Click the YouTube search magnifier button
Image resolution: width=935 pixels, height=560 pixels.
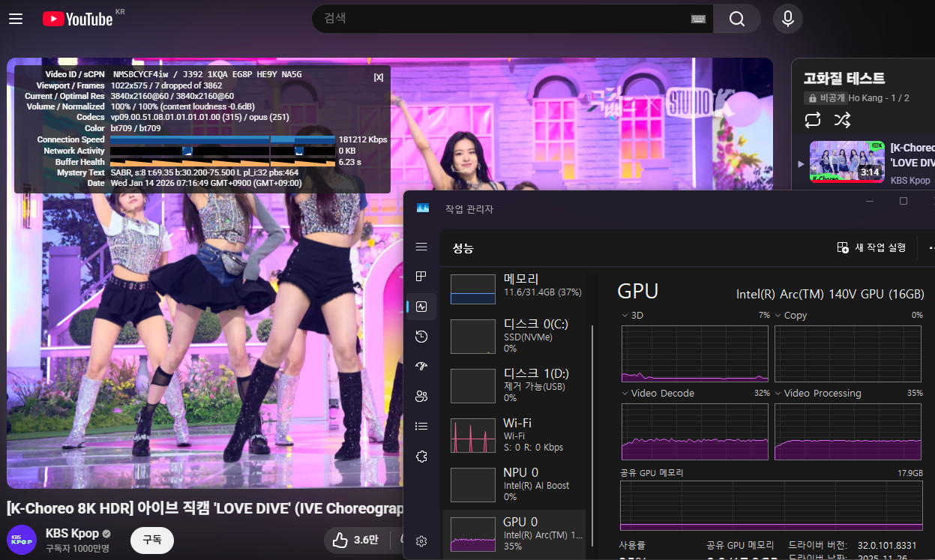pos(736,19)
